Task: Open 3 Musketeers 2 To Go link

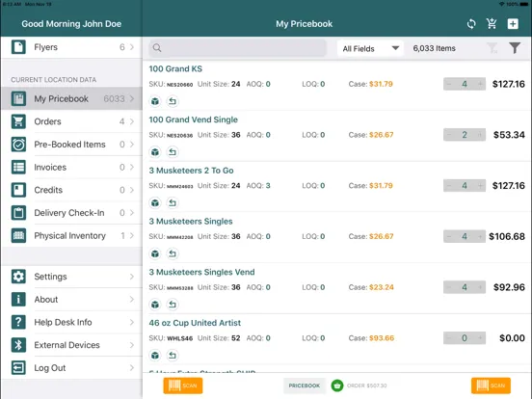Action: pyautogui.click(x=191, y=171)
